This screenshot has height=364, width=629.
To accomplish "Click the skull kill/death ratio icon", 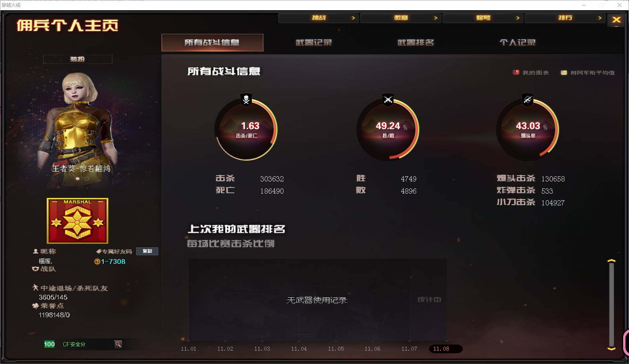I will coord(246,100).
